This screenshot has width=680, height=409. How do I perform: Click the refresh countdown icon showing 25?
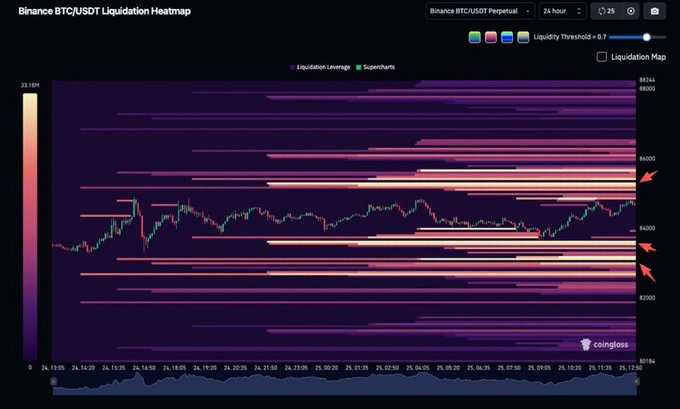[606, 11]
